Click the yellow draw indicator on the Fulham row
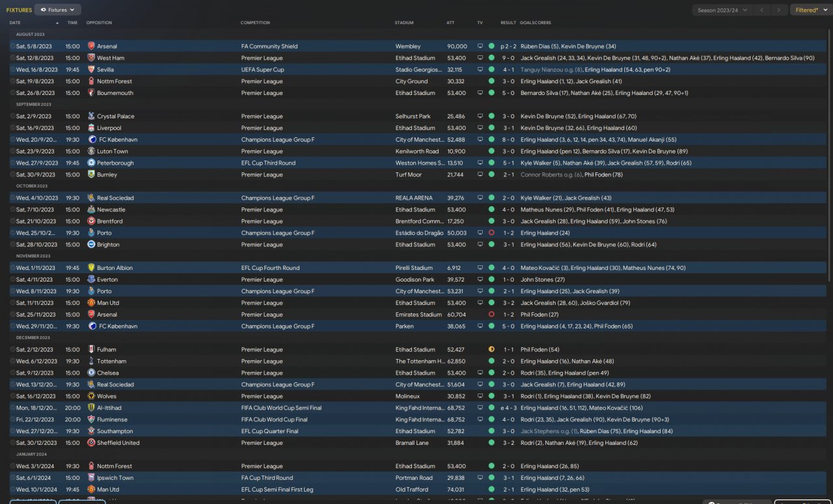Screen dimensions: 833x504 (x=491, y=350)
